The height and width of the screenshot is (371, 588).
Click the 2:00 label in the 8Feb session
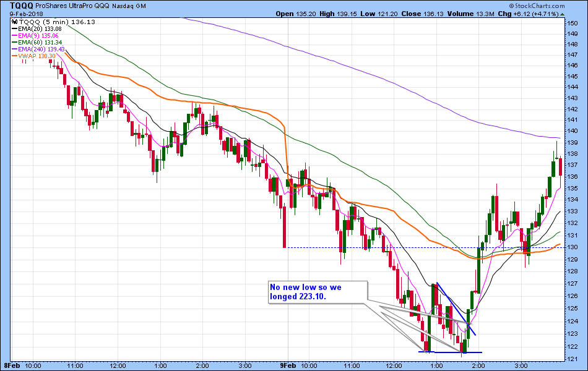coord(202,366)
